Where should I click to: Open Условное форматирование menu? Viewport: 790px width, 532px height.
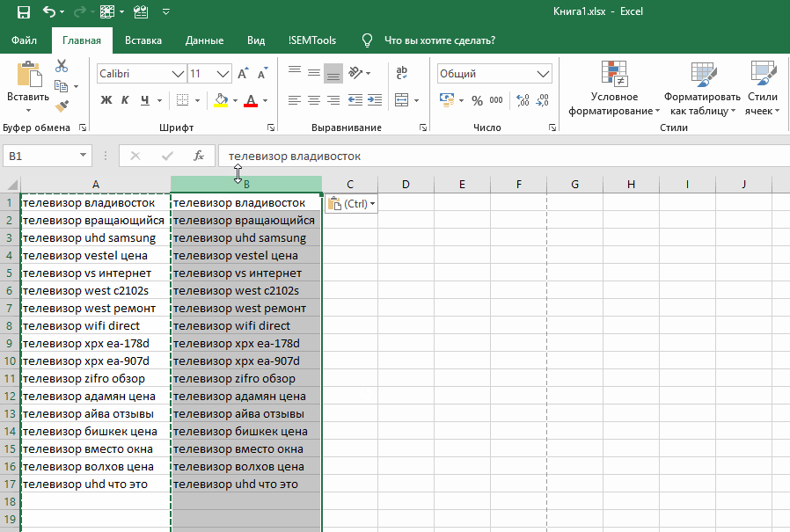pos(614,88)
